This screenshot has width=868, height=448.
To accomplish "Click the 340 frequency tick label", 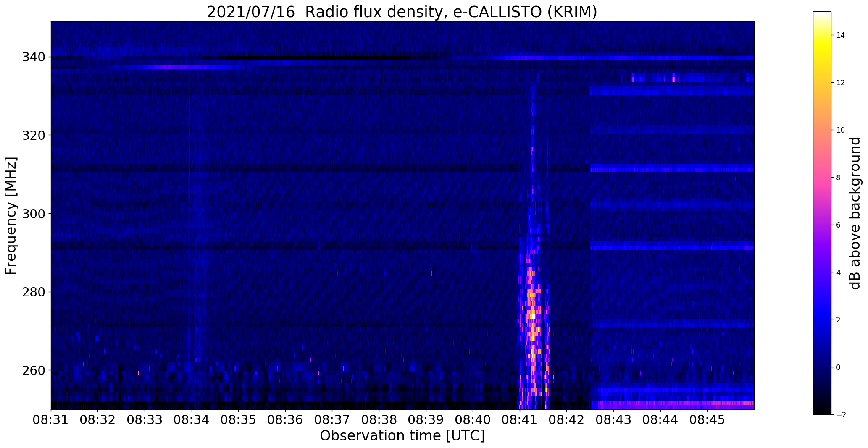I will pyautogui.click(x=34, y=57).
